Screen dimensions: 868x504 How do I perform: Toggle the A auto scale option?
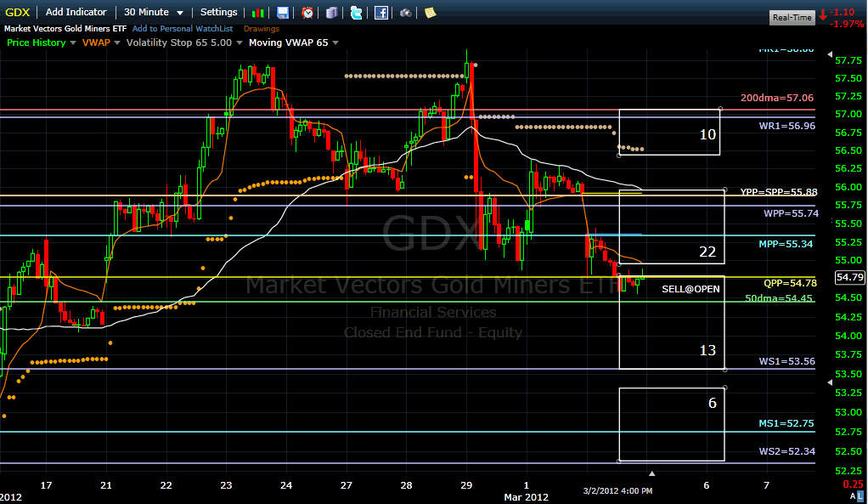(853, 496)
